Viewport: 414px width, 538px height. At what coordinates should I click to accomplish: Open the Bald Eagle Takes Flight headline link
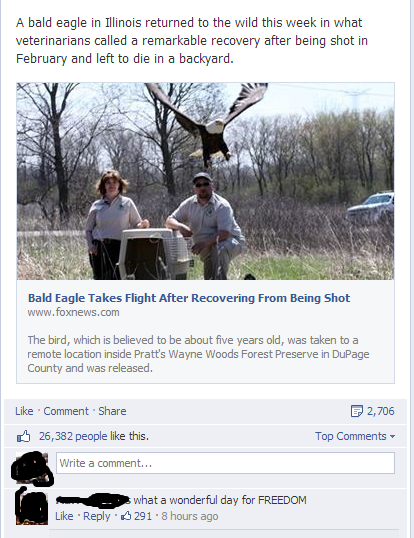click(189, 298)
